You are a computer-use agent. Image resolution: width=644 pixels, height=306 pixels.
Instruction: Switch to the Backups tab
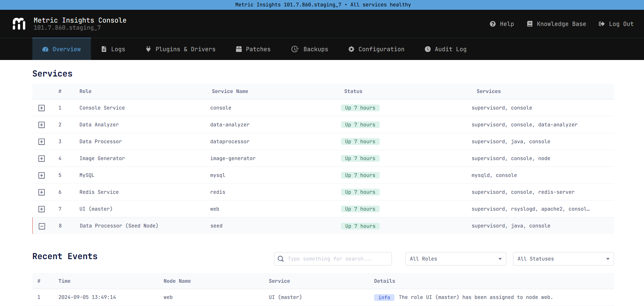click(x=310, y=49)
